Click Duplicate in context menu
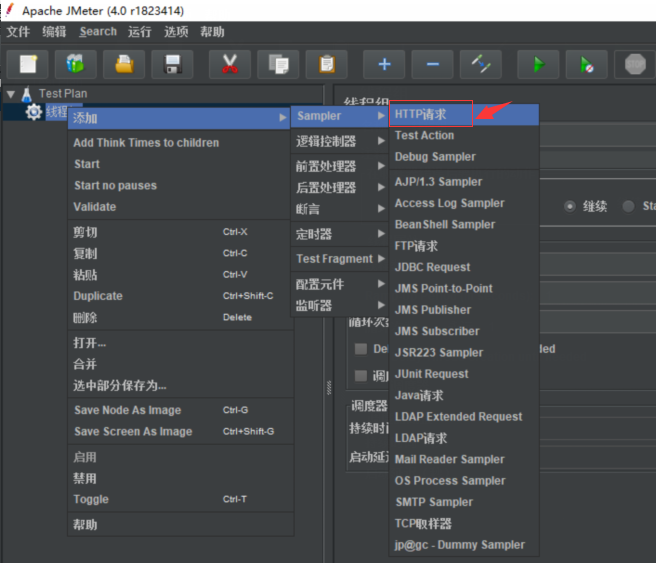656x563 pixels. (x=181, y=296)
